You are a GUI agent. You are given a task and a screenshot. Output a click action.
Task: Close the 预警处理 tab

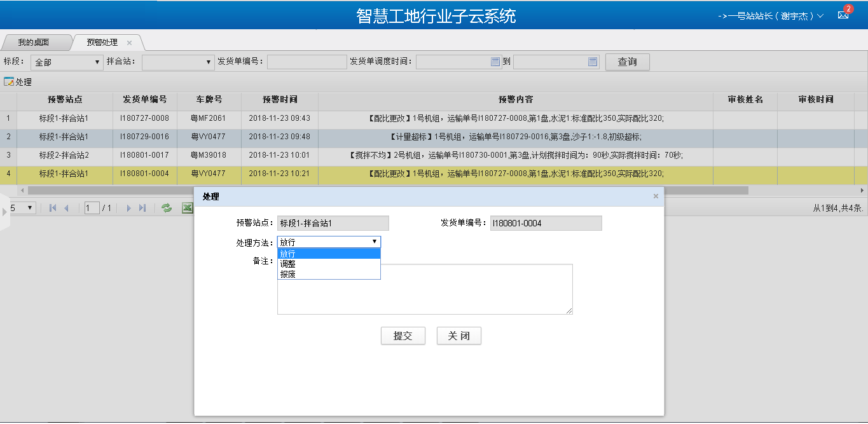pos(130,43)
